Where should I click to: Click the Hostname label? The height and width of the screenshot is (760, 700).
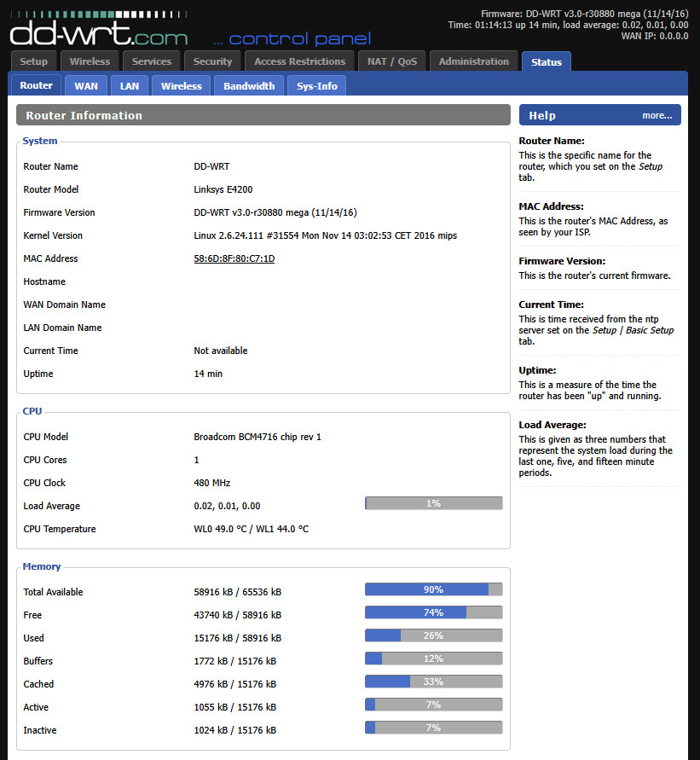pos(44,281)
